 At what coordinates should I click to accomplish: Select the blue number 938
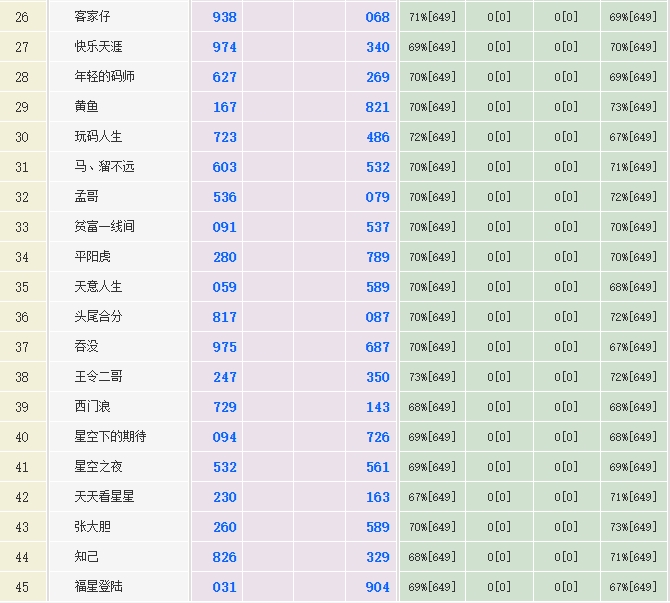click(x=225, y=17)
